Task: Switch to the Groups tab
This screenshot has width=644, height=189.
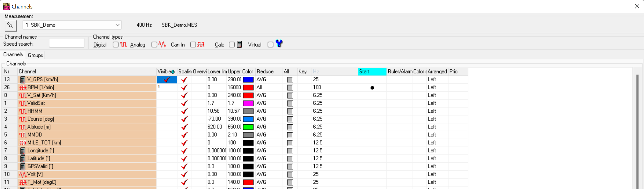Action: click(35, 55)
